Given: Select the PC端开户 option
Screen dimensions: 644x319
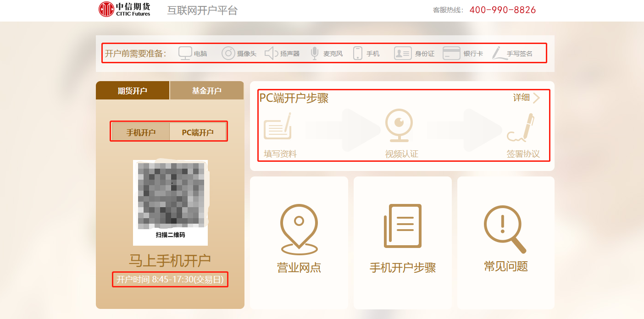Looking at the screenshot, I should pyautogui.click(x=198, y=132).
